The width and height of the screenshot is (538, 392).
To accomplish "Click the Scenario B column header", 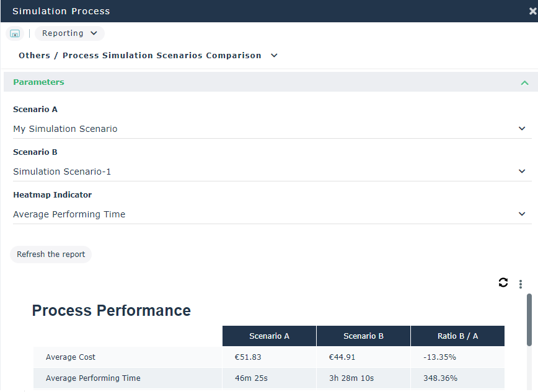I will click(363, 336).
